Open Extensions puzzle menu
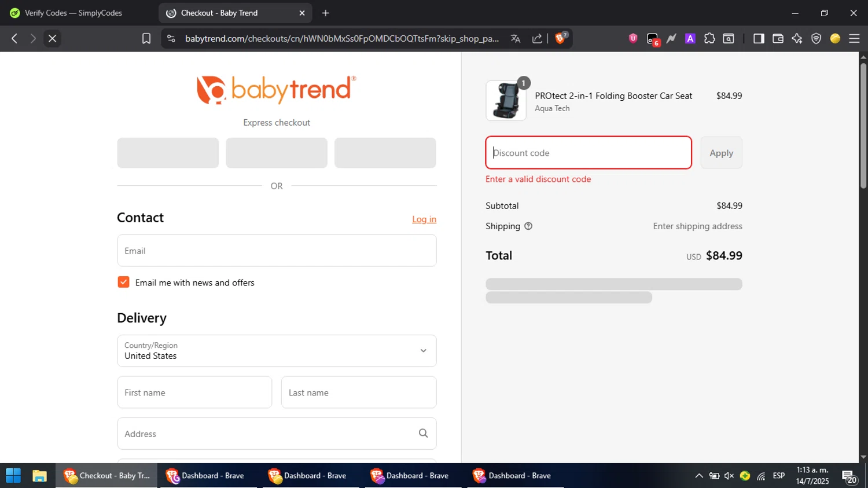The image size is (868, 488). [x=709, y=38]
